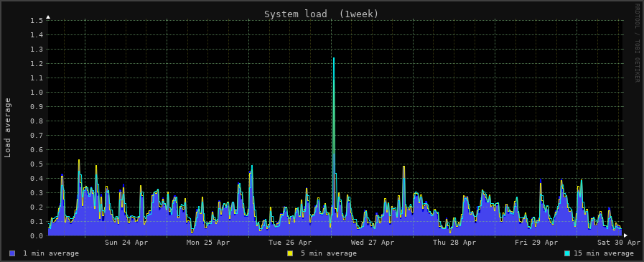Click the 'Thu 28 Apr' date label

click(454, 243)
